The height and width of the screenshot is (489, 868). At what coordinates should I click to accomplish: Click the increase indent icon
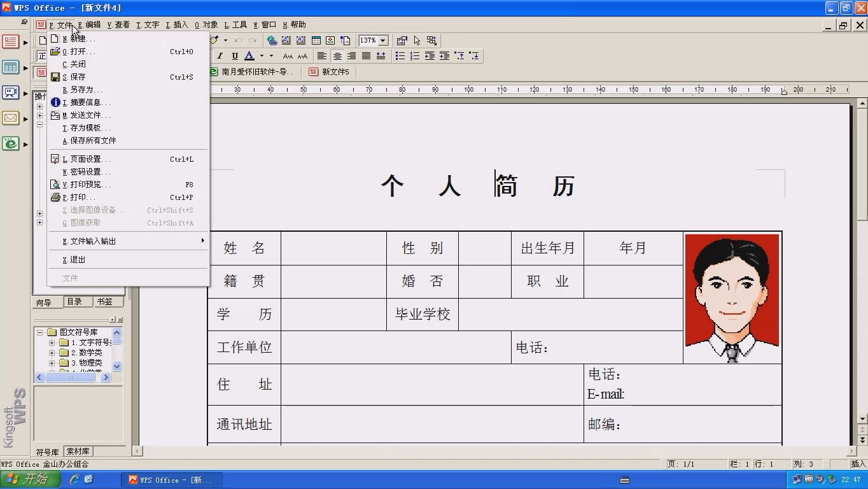(x=444, y=56)
